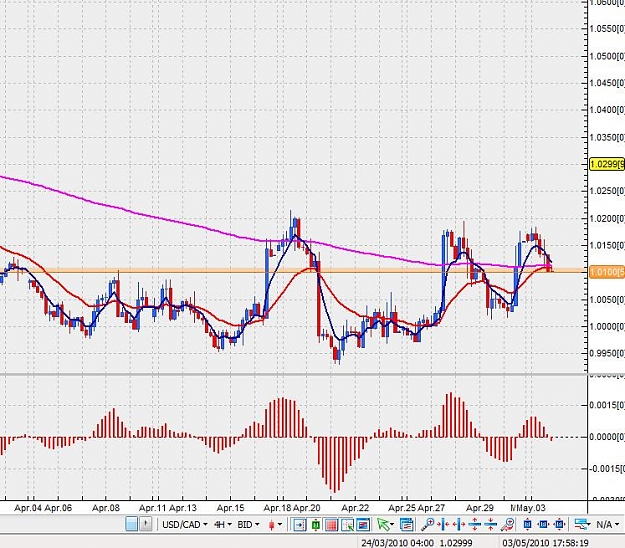Click the yellow 1.0299 price label

click(607, 164)
